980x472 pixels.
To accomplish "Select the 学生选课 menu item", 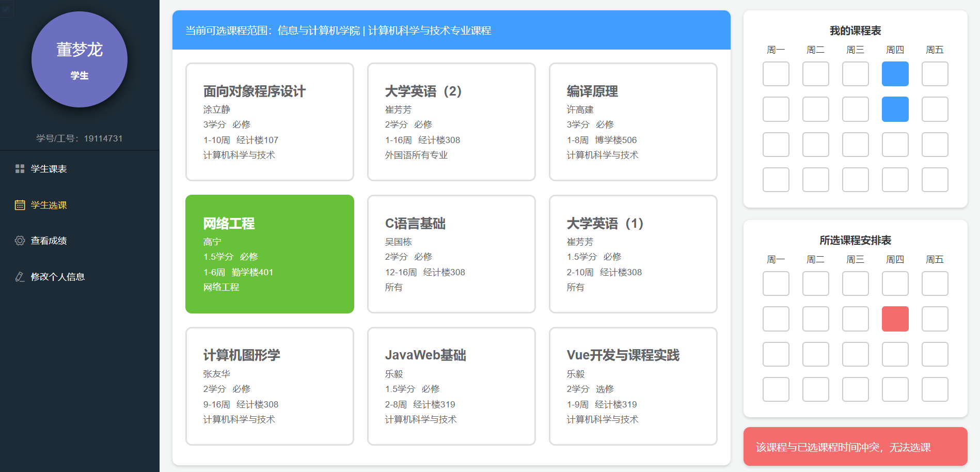I will click(x=80, y=205).
